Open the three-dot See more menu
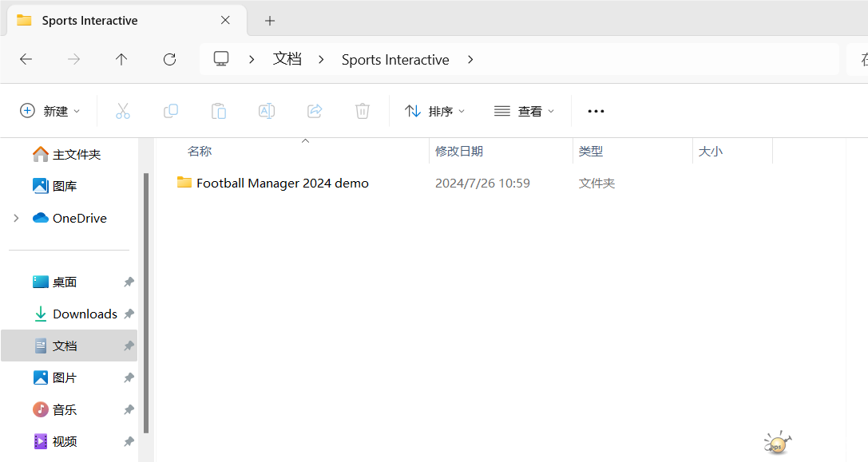868x462 pixels. coord(596,111)
